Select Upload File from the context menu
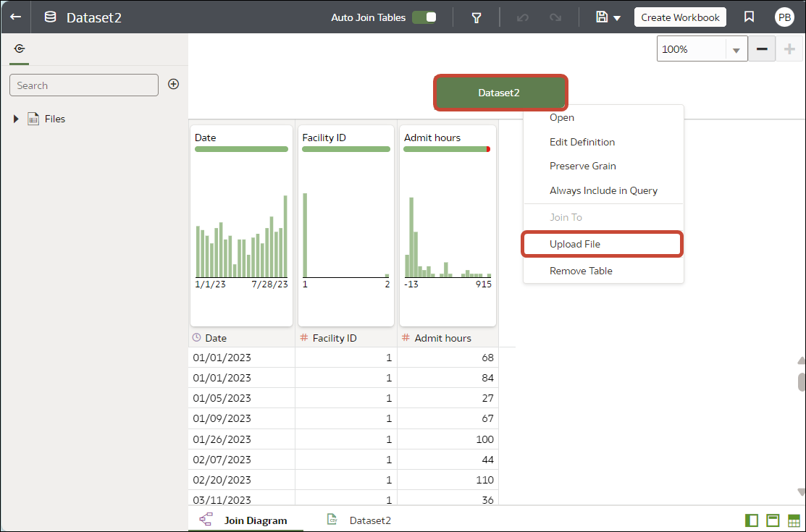Viewport: 806px width, 532px height. pos(575,244)
